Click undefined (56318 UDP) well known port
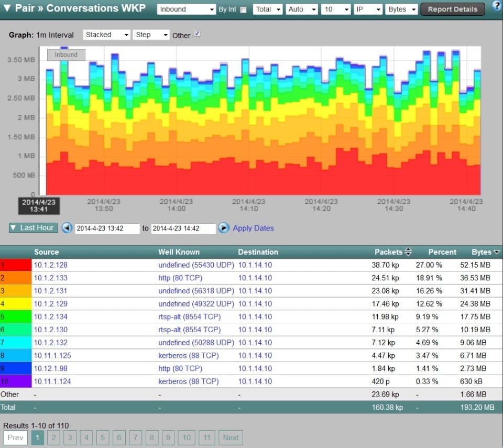Image resolution: width=503 pixels, height=448 pixels. click(196, 291)
